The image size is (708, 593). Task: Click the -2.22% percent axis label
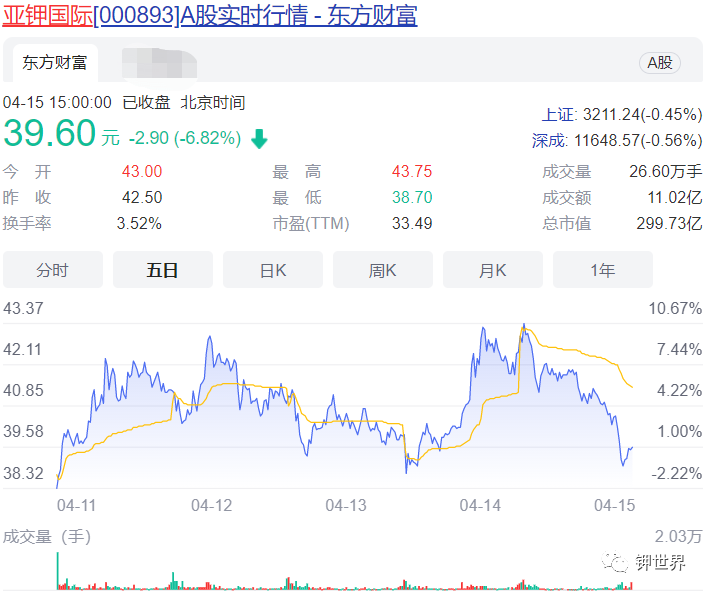(x=676, y=473)
